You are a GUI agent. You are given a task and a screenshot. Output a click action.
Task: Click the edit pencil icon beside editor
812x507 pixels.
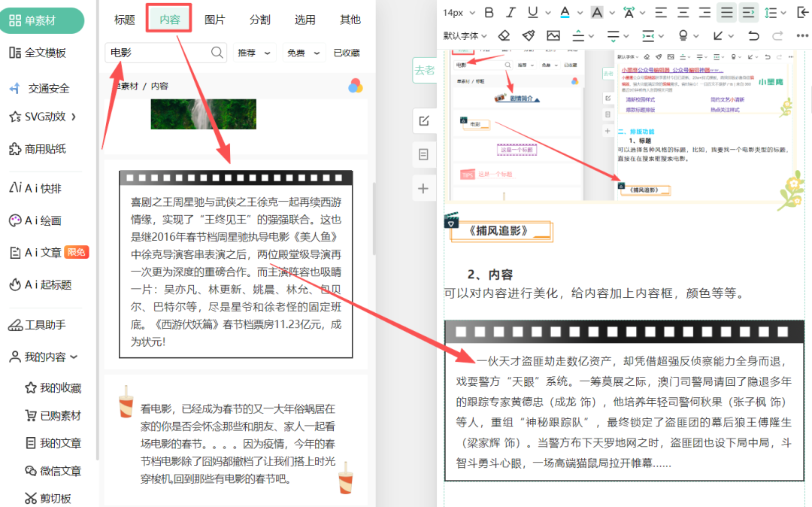point(423,121)
